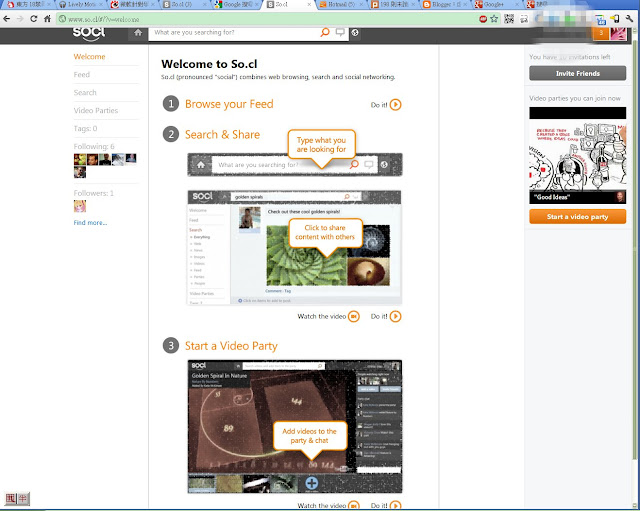The width and height of the screenshot is (640, 511).
Task: Open the Chrome wrench menu
Action: point(629,19)
